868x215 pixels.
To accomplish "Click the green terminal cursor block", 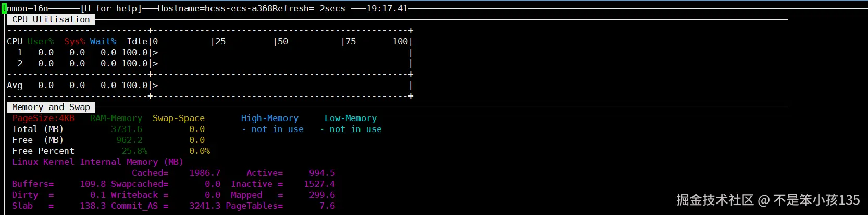I will coord(4,8).
